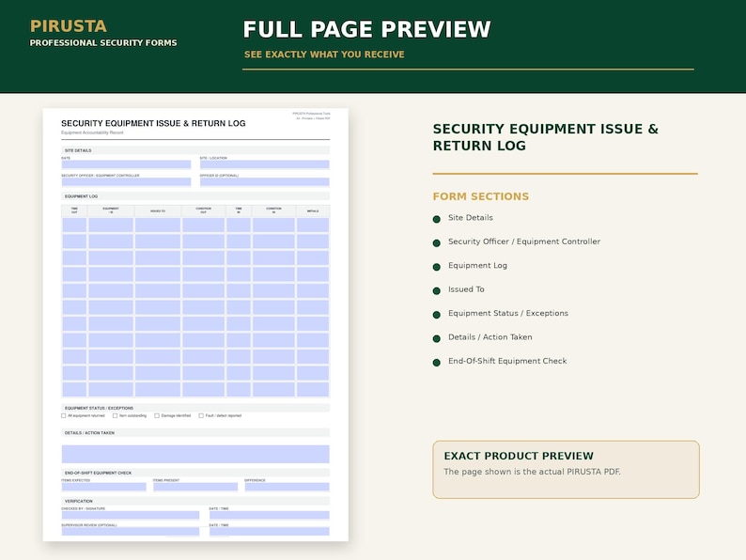Image resolution: width=746 pixels, height=560 pixels.
Task: Click the Difference field
Action: 287,487
